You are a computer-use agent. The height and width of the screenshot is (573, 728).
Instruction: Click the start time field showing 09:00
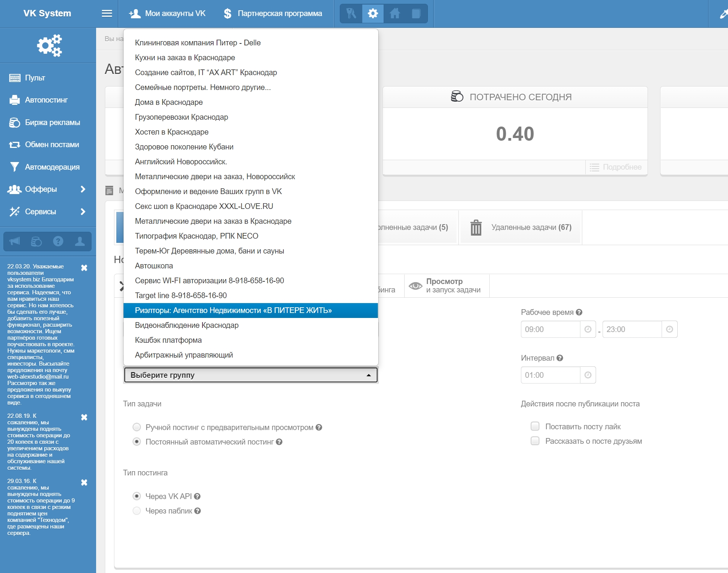point(550,329)
